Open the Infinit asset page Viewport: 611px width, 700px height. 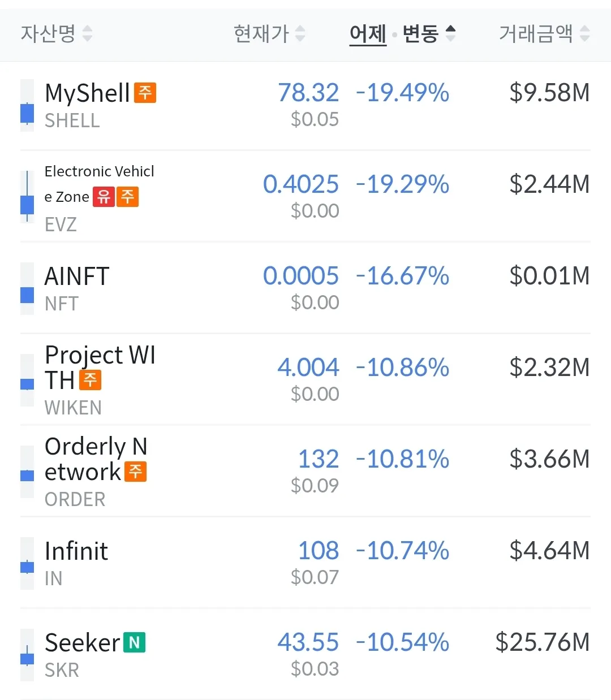click(x=76, y=551)
